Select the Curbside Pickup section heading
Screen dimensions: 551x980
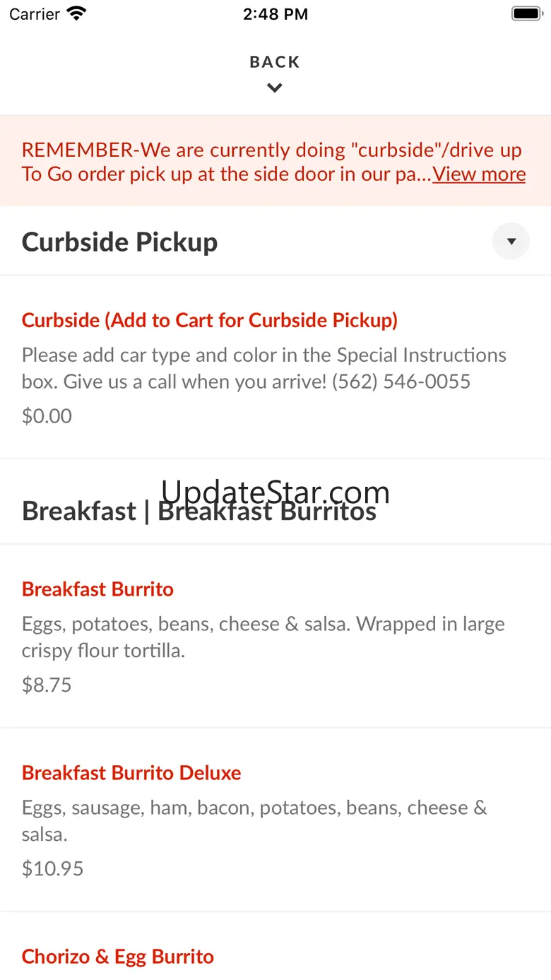click(x=120, y=242)
